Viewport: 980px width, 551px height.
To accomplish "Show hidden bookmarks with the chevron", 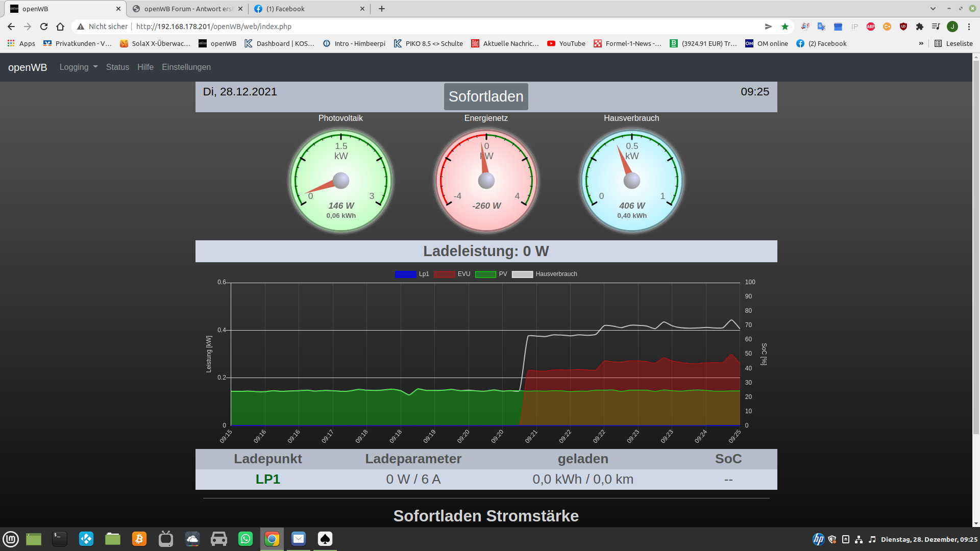I will pos(921,43).
